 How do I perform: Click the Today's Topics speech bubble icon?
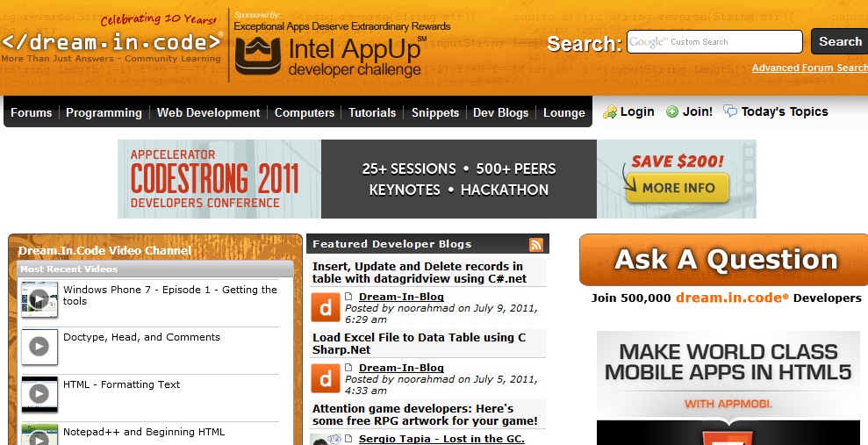point(730,111)
